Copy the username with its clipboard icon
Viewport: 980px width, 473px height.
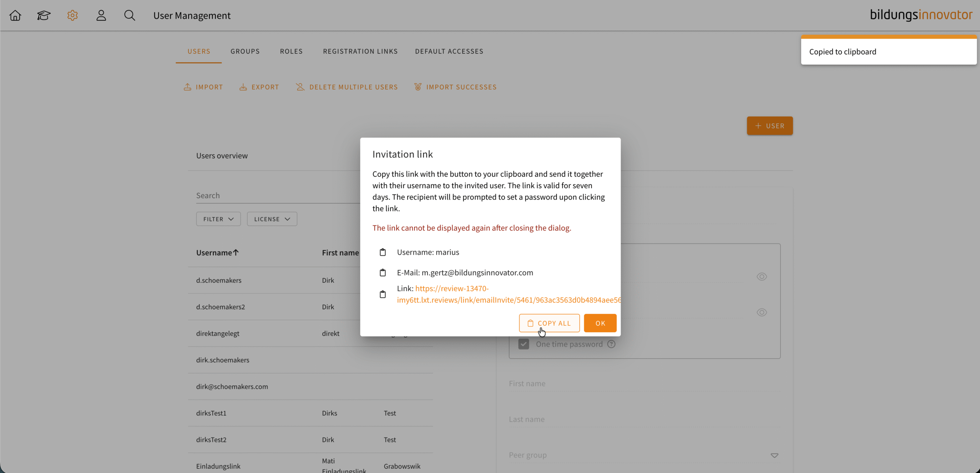pos(382,252)
